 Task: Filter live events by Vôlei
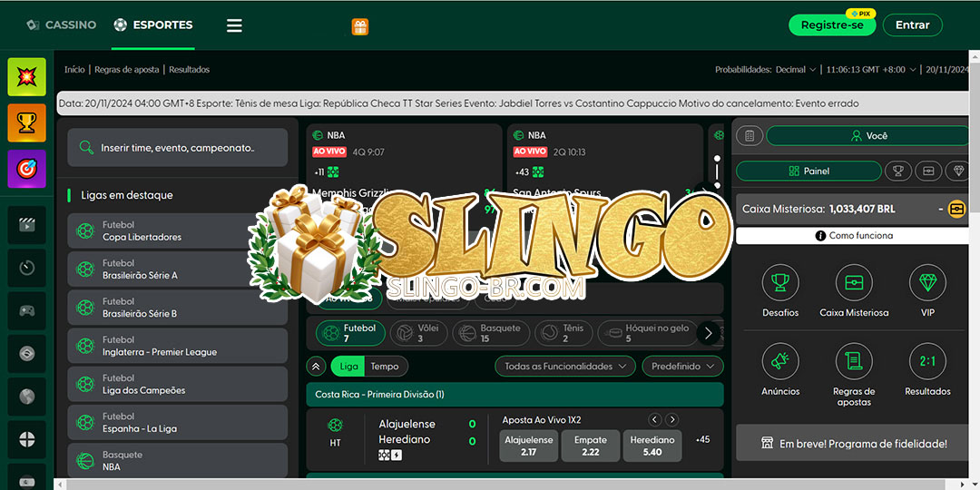(x=418, y=333)
